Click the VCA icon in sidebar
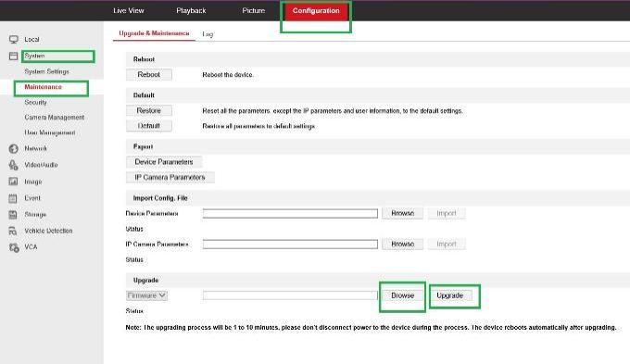The height and width of the screenshot is (364, 630). [14, 247]
